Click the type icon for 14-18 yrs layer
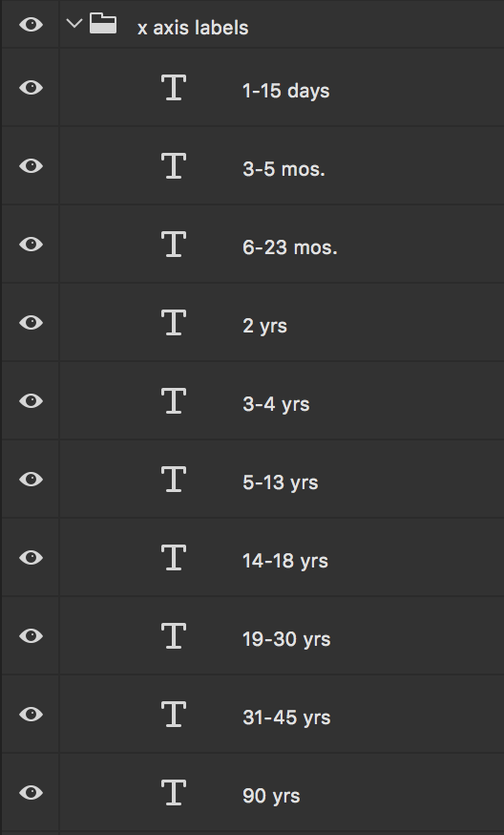This screenshot has width=504, height=835. pyautogui.click(x=174, y=557)
